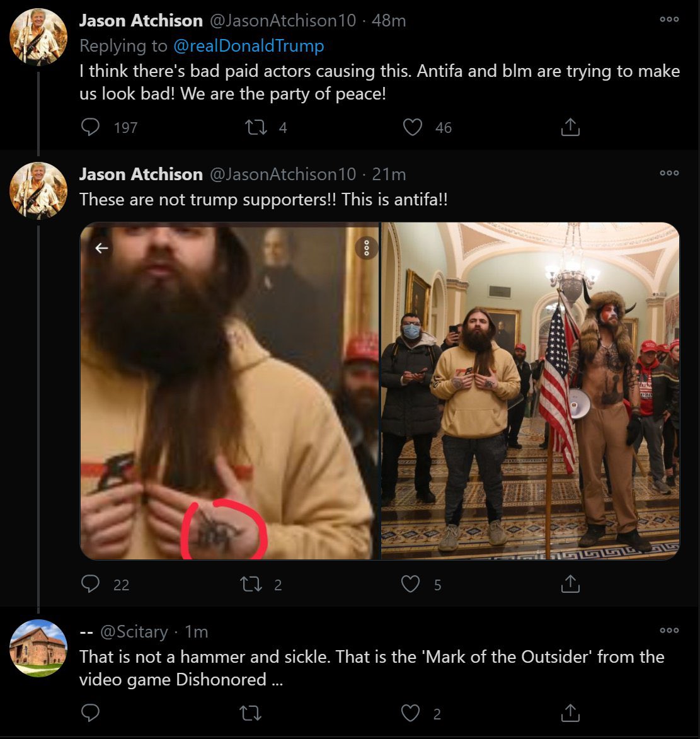The height and width of the screenshot is (739, 700).
Task: Open the right photo showing the flag
Action: pos(531,391)
